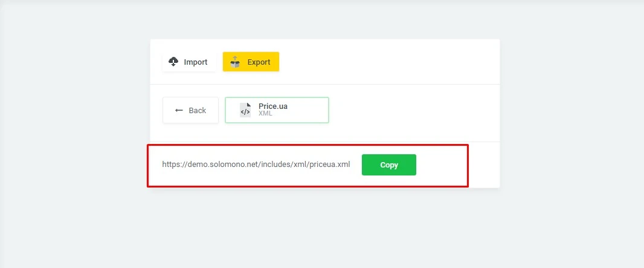Go back using the Back button
This screenshot has width=644, height=268.
[x=190, y=110]
